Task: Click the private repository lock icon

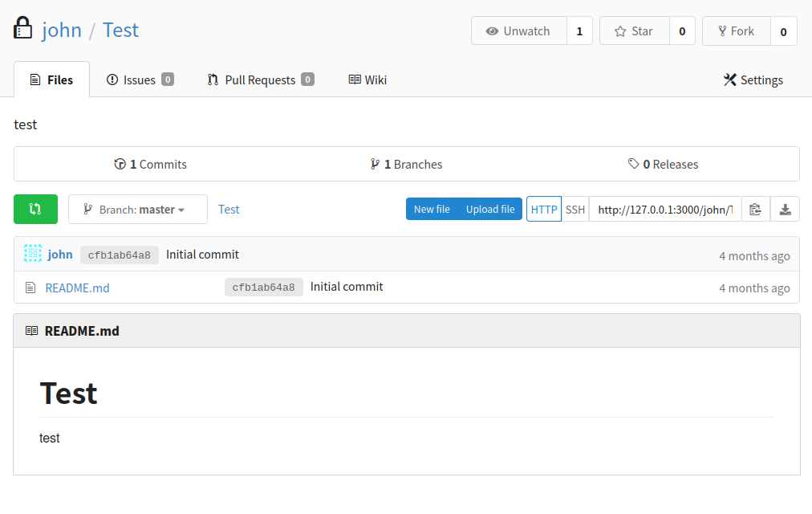Action: pos(23,30)
